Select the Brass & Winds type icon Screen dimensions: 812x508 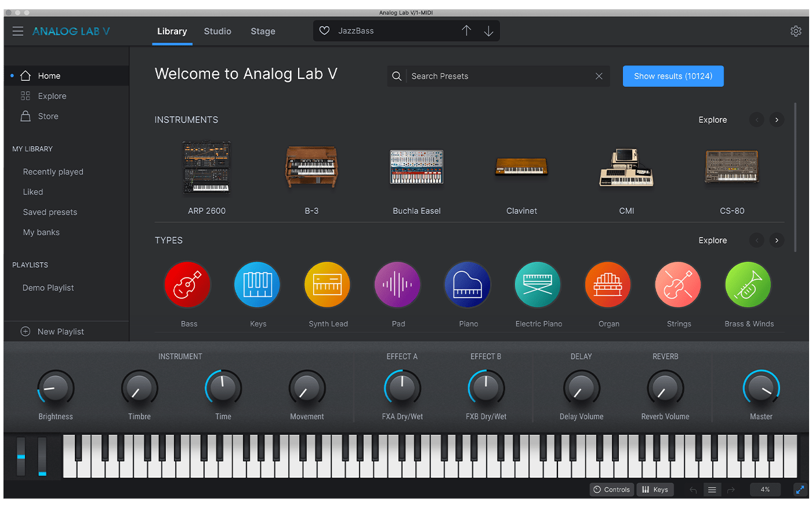749,285
